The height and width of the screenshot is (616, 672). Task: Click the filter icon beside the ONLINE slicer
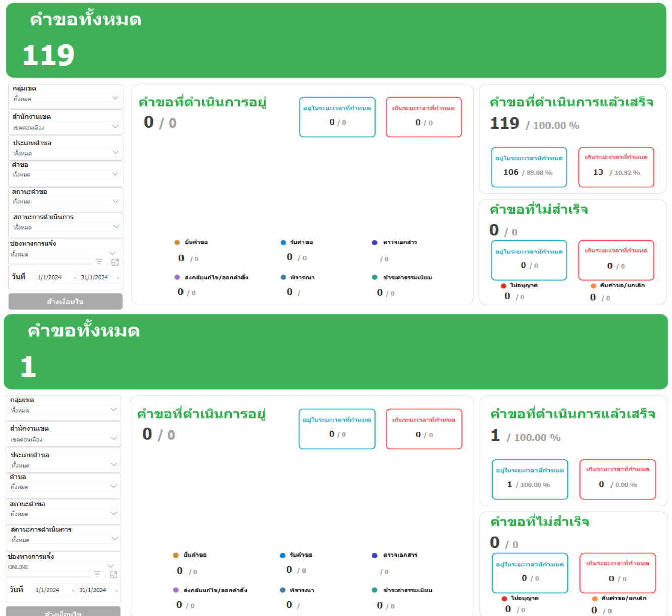tap(97, 574)
